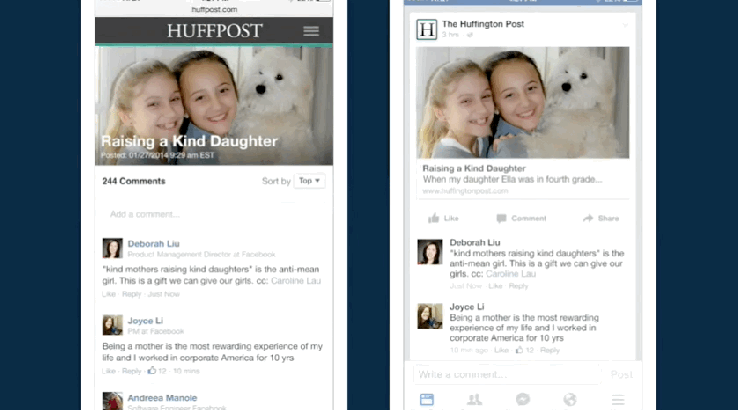
Task: Open Messenger icon in bottom bar
Action: point(522,399)
